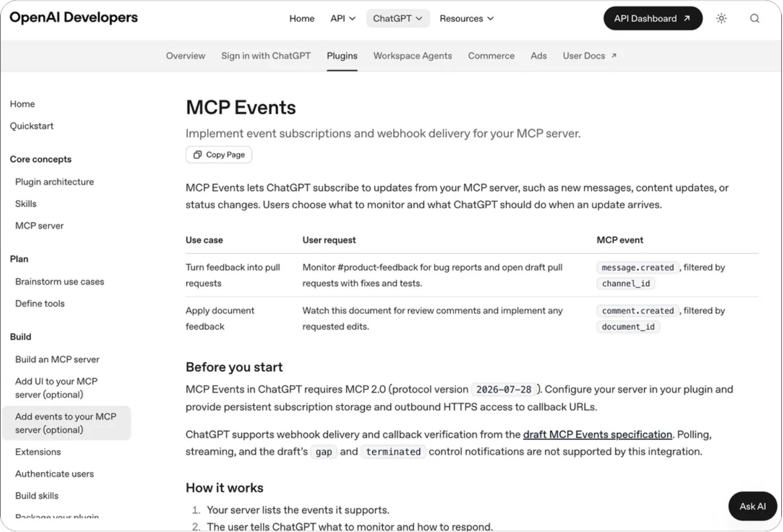This screenshot has height=532, width=783.
Task: Click the comment.created code label
Action: point(638,311)
